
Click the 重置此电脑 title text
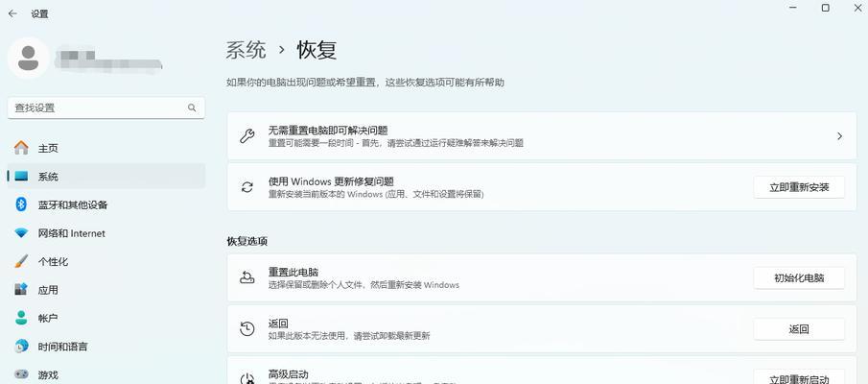pos(293,272)
